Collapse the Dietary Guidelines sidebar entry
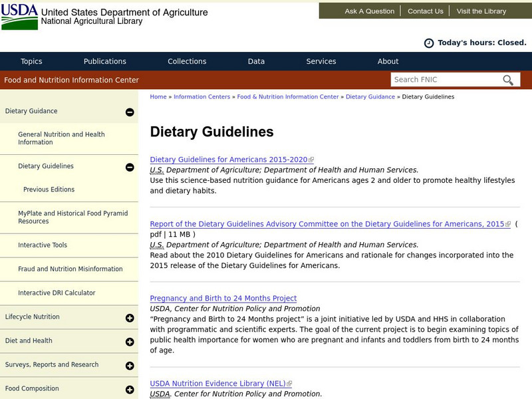Viewport: 532px width, 399px height. click(x=128, y=166)
